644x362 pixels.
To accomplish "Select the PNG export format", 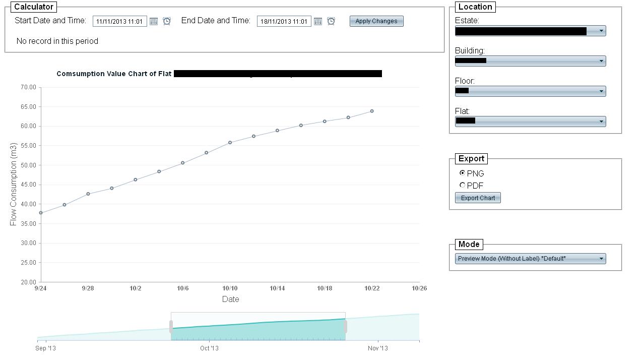I will pyautogui.click(x=463, y=173).
